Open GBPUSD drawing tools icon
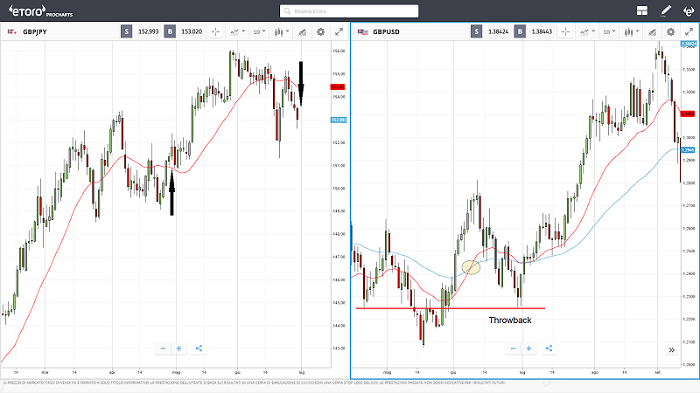The height and width of the screenshot is (393, 700). (x=652, y=32)
